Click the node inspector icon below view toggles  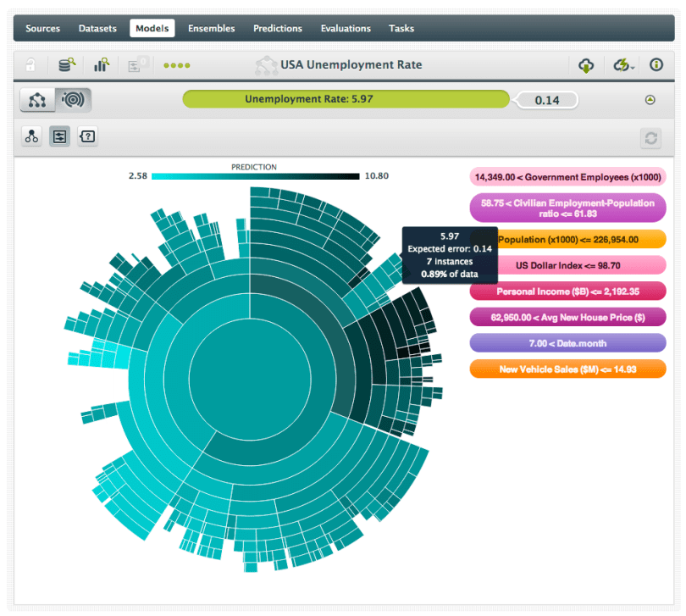[x=31, y=136]
